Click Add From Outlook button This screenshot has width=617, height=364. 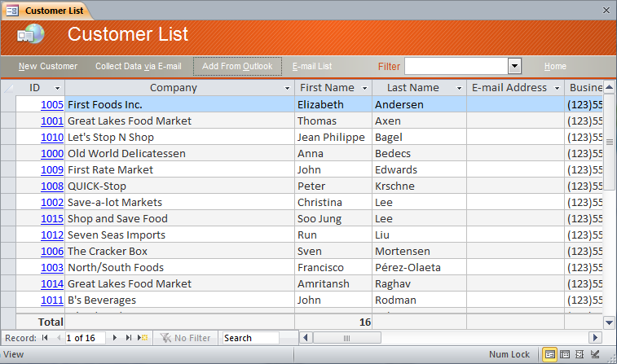[237, 66]
